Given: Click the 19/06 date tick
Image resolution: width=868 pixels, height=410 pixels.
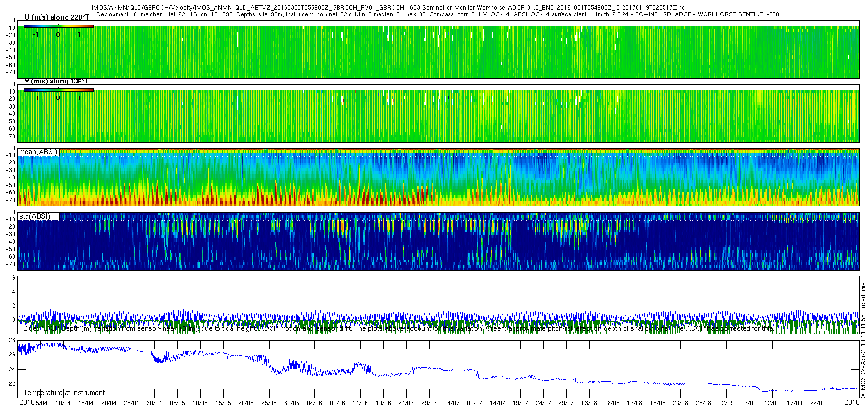Looking at the screenshot, I should [x=383, y=403].
